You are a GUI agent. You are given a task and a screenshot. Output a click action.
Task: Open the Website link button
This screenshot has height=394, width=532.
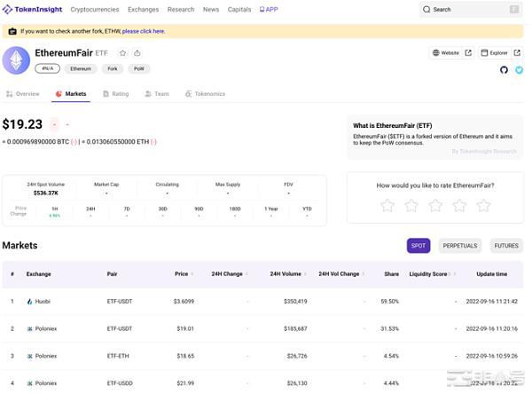click(445, 52)
